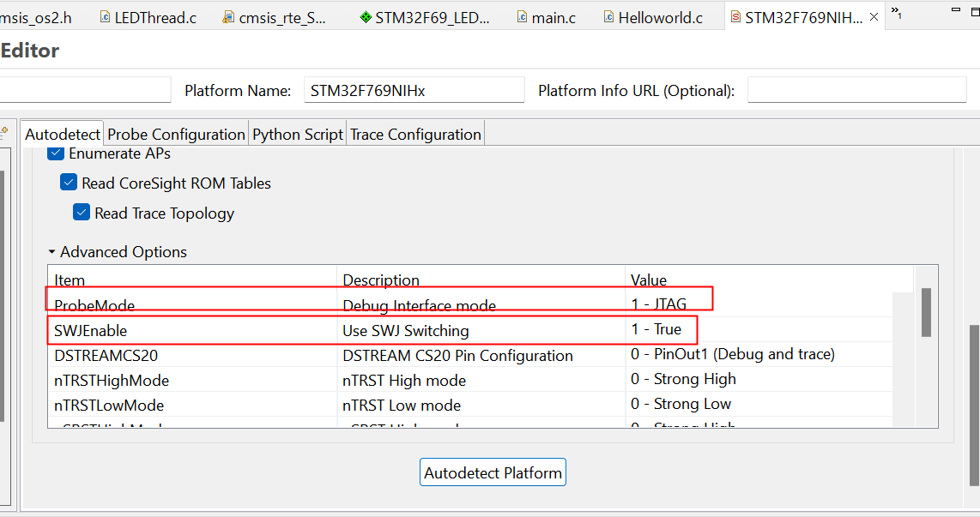Screen dimensions: 980x517
Task: Collapse the Advanced Options section
Action: (x=52, y=252)
